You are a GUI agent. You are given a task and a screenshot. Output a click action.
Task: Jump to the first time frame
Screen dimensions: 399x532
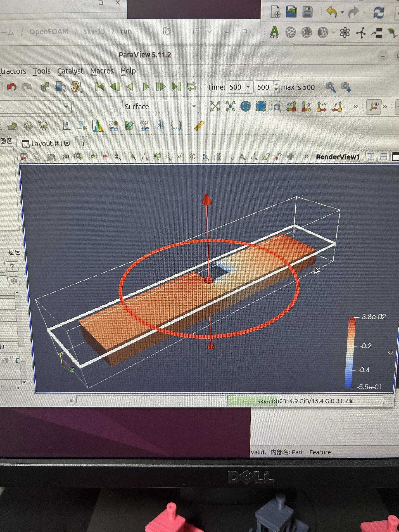99,87
